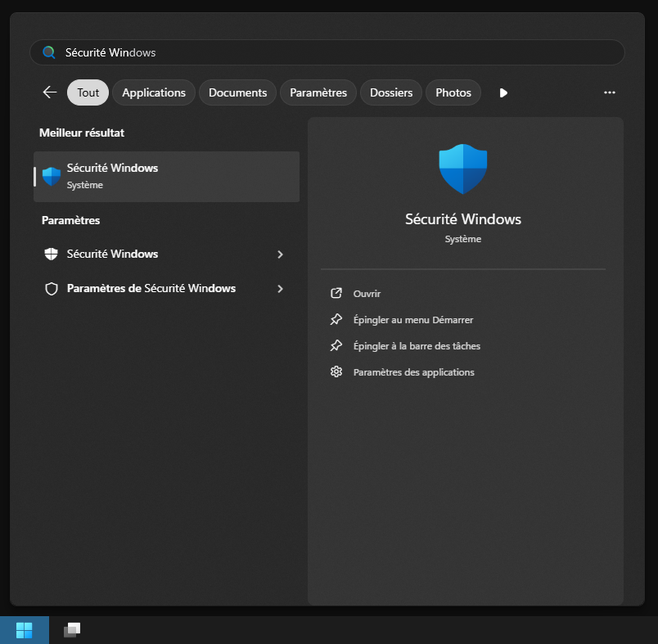This screenshot has width=658, height=644.
Task: Open Paramètres de Sécurité Windows
Action: (167, 288)
